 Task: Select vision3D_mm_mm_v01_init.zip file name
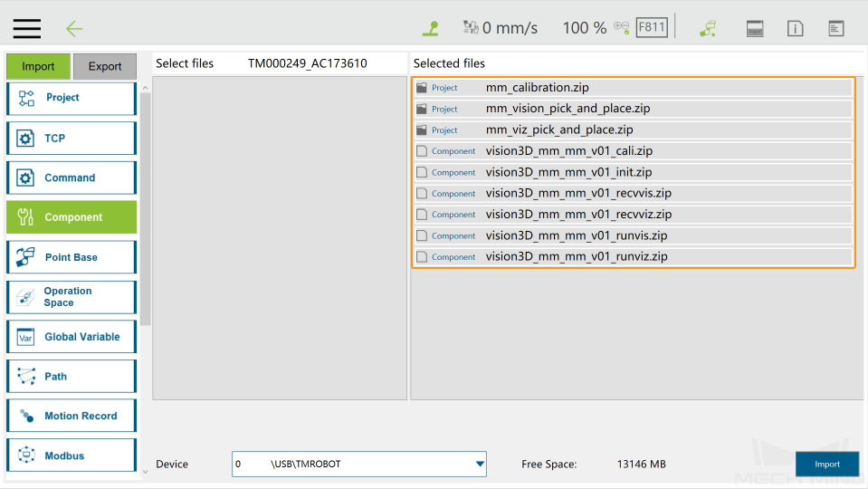[568, 172]
